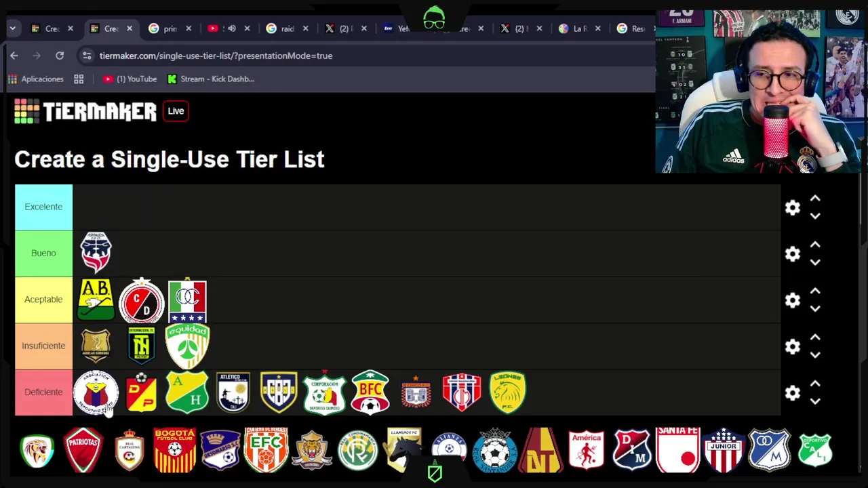Select the América de Cali logo
This screenshot has width=868, height=488.
coord(587,450)
